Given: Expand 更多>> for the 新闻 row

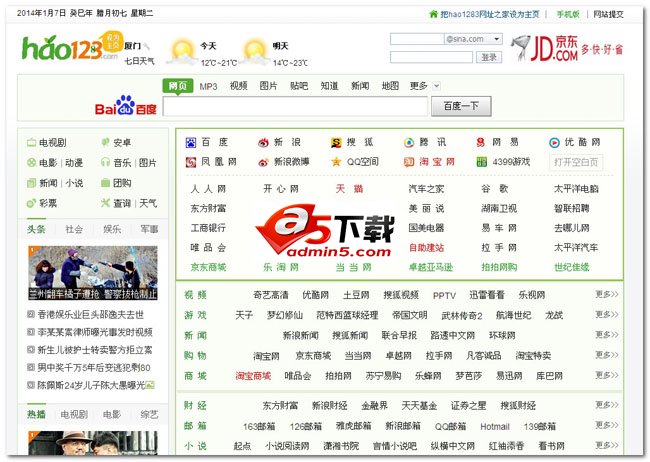Looking at the screenshot, I should (607, 335).
